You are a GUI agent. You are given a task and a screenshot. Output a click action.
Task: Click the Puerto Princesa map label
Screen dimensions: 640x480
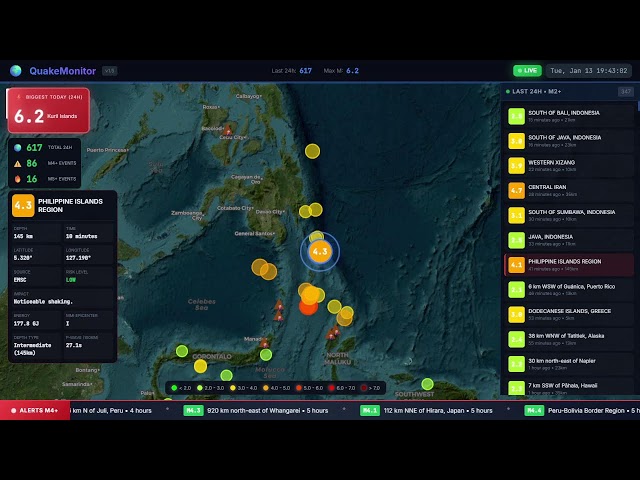point(107,150)
